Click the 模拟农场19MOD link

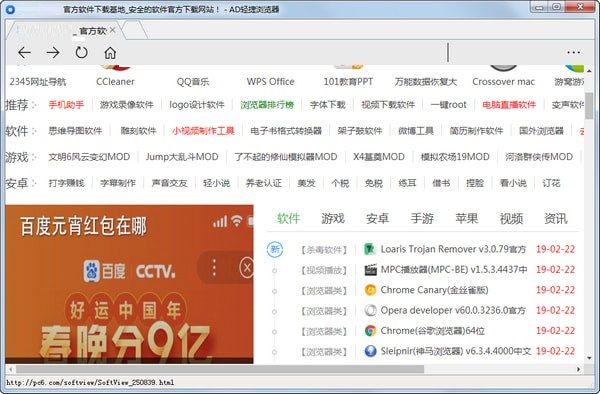pyautogui.click(x=455, y=157)
